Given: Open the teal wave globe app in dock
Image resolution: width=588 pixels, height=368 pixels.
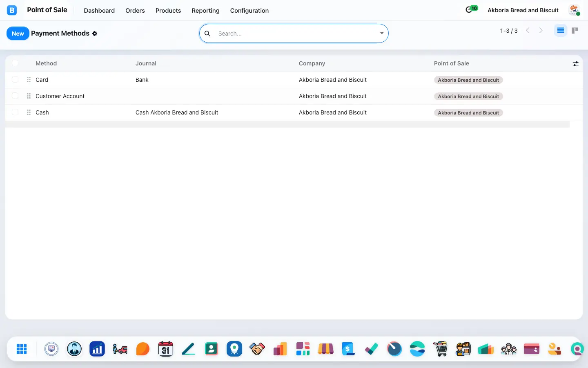Looking at the screenshot, I should (417, 349).
